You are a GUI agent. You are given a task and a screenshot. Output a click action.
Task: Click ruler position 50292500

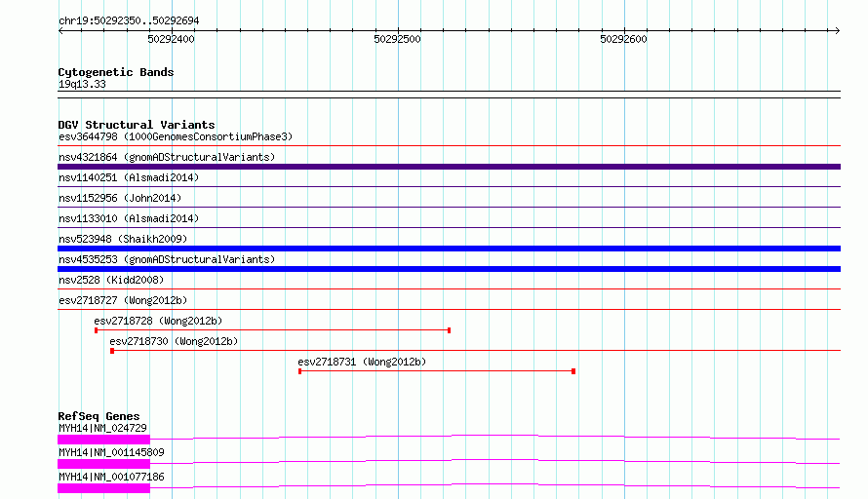click(398, 39)
